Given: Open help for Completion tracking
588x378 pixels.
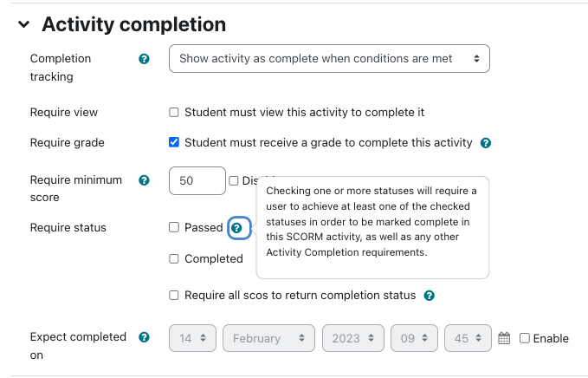Looking at the screenshot, I should tap(144, 59).
